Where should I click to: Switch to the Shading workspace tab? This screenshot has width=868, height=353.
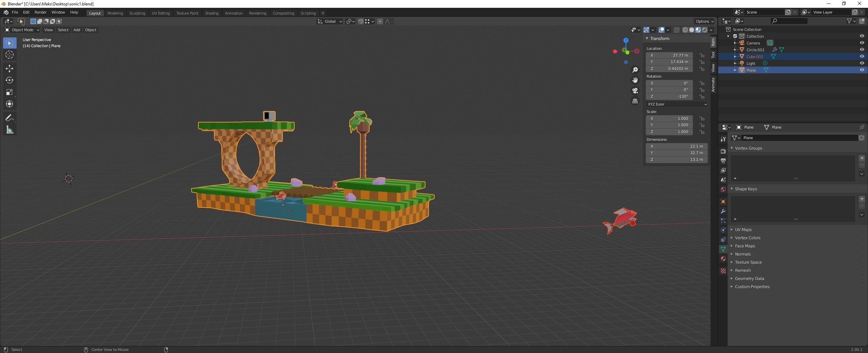point(212,13)
